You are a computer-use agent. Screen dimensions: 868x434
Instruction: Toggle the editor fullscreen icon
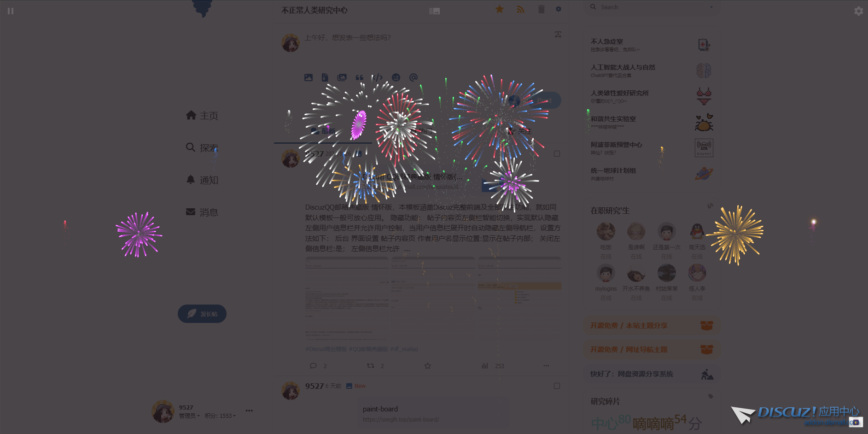[558, 35]
